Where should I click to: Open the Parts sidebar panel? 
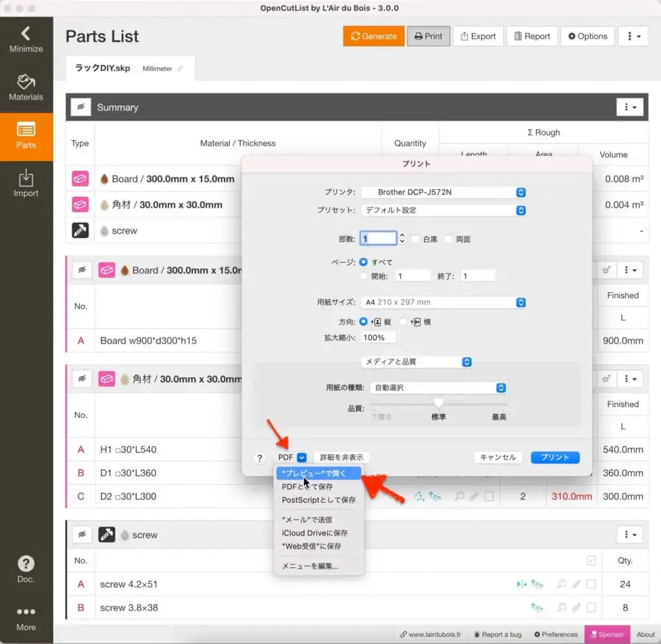[x=26, y=137]
